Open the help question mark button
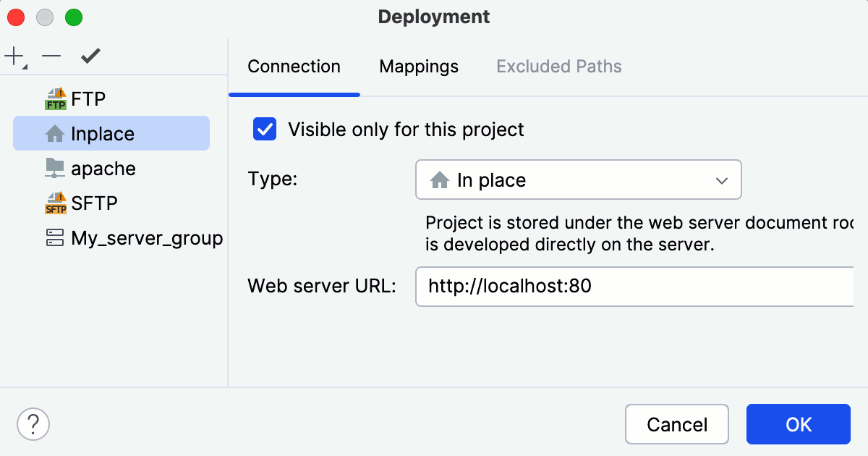 [33, 423]
